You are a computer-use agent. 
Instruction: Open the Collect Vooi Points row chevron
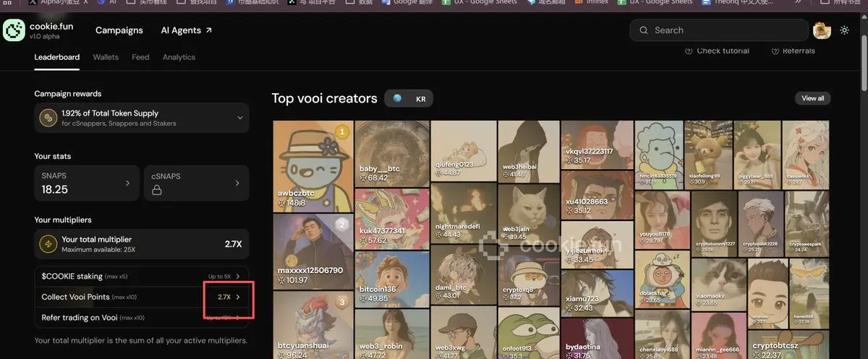pos(238,297)
